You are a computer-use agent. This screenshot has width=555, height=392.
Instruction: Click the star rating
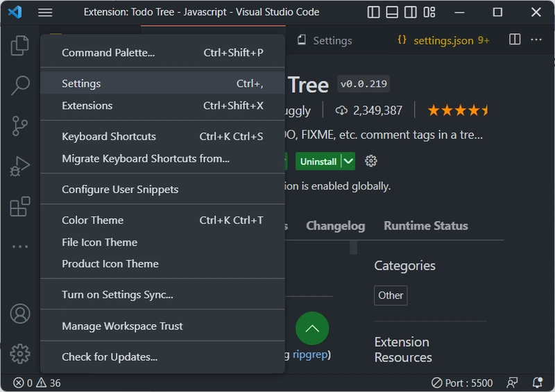point(458,110)
